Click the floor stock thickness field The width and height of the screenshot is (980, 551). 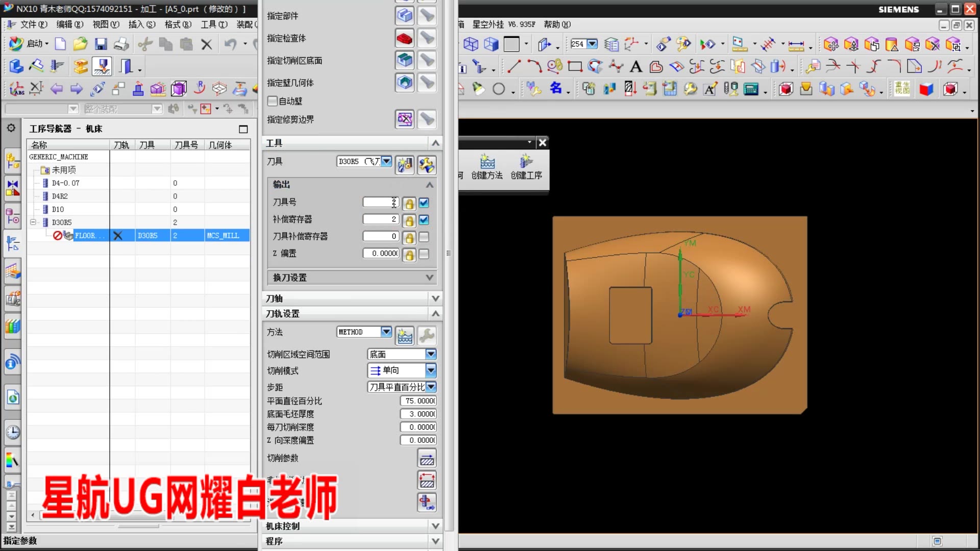point(419,414)
